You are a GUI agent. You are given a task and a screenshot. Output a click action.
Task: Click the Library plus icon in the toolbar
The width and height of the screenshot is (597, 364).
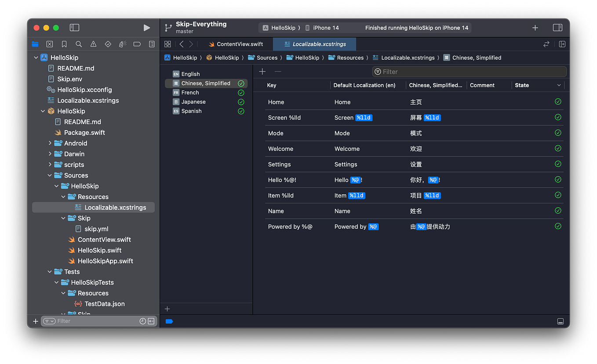click(535, 27)
